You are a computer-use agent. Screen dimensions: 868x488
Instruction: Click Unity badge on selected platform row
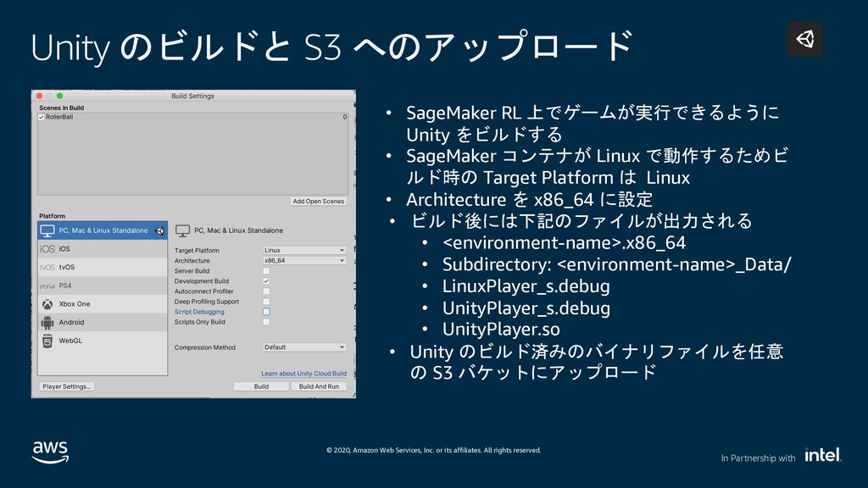[159, 230]
